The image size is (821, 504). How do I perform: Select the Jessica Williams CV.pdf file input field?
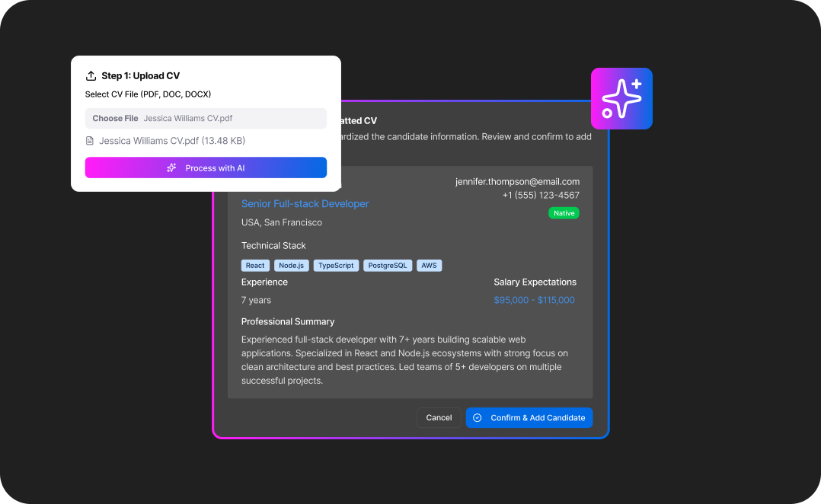point(206,119)
